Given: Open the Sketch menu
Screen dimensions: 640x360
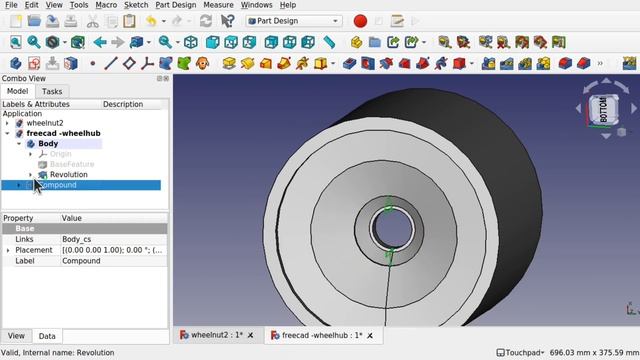Looking at the screenshot, I should [x=136, y=5].
